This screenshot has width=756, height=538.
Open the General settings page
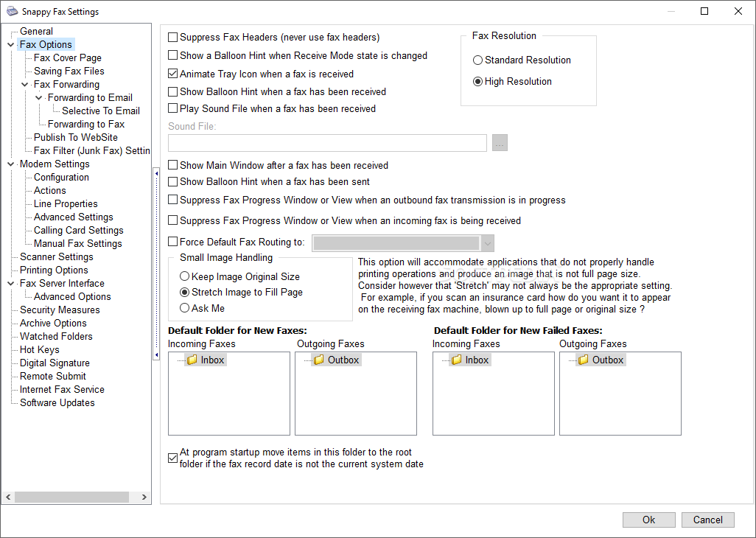pyautogui.click(x=36, y=32)
